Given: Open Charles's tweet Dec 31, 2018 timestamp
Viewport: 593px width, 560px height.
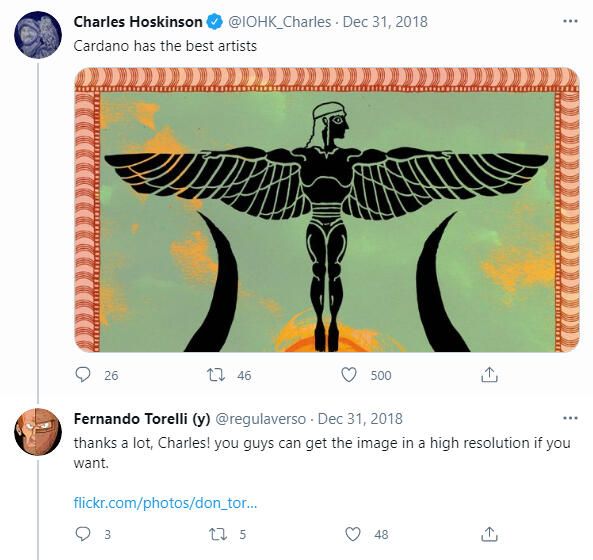Looking at the screenshot, I should [x=385, y=22].
